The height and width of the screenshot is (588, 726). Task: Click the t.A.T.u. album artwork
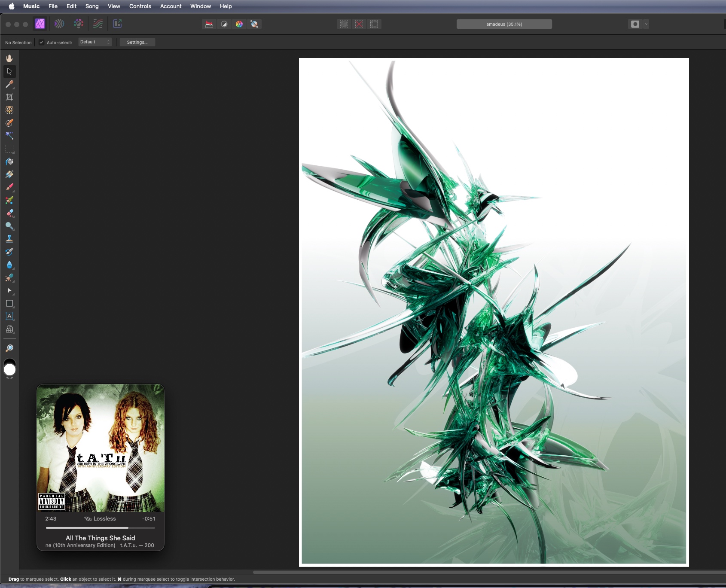click(101, 448)
